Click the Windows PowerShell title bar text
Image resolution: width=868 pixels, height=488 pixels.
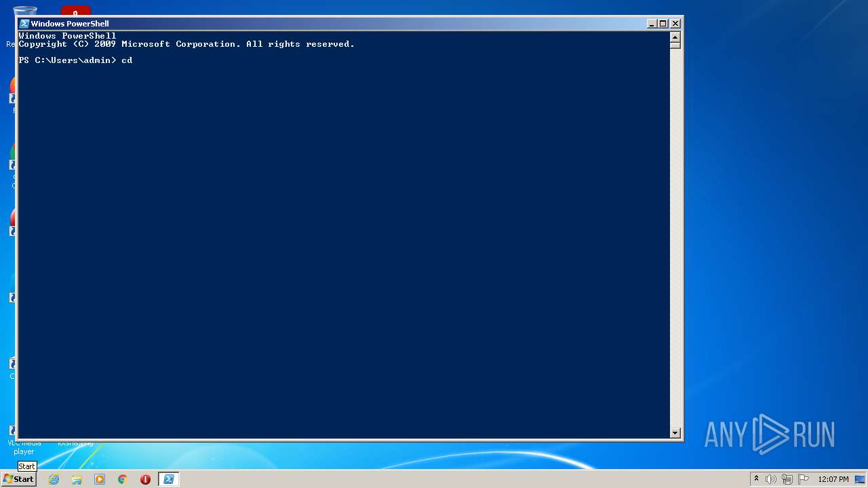coord(70,24)
